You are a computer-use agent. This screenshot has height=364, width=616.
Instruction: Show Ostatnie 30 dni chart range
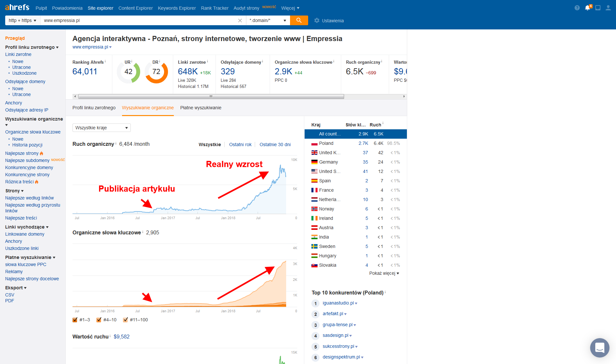tap(275, 145)
